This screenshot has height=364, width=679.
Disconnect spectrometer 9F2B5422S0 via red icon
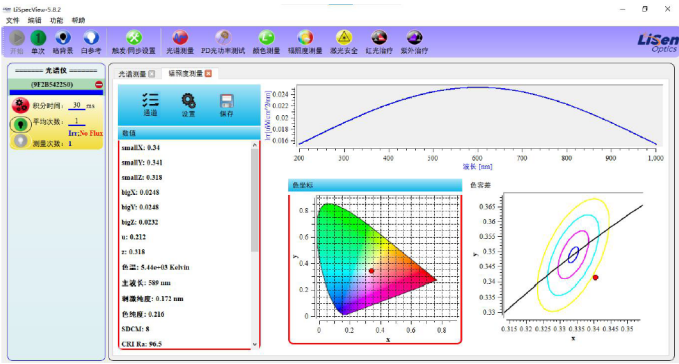pyautogui.click(x=99, y=84)
